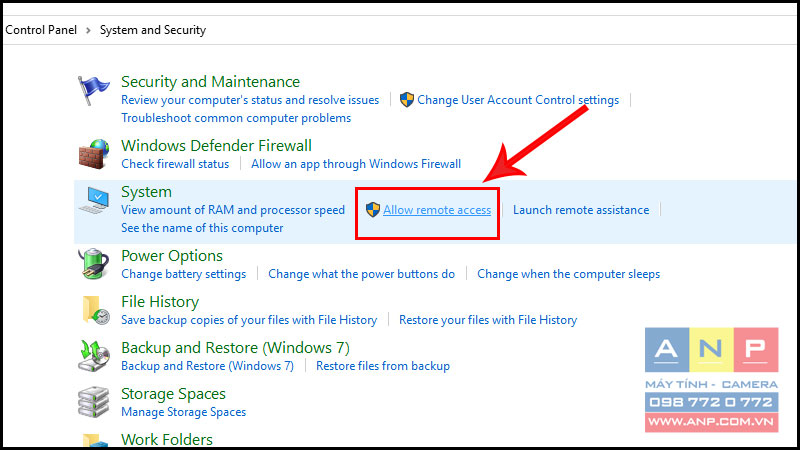
Task: Click the Backup and Restore icon
Action: [x=94, y=356]
